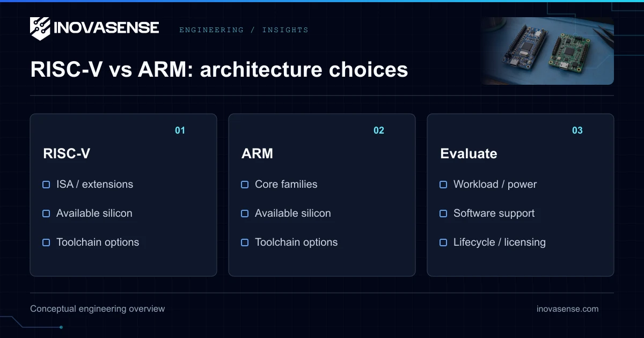Screen dimensions: 644x338
Task: Tick the ARM Available silicon checkbox
Action: (x=245, y=214)
